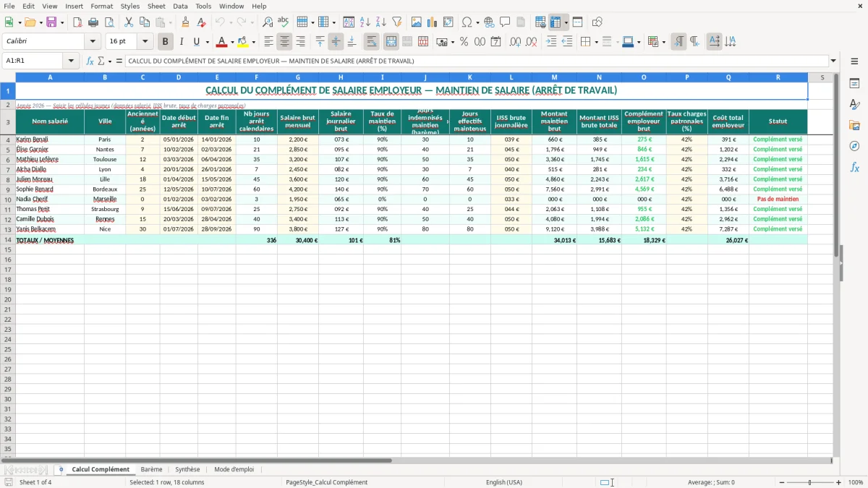
Task: Click the Increase Indent icon
Action: click(x=551, y=42)
